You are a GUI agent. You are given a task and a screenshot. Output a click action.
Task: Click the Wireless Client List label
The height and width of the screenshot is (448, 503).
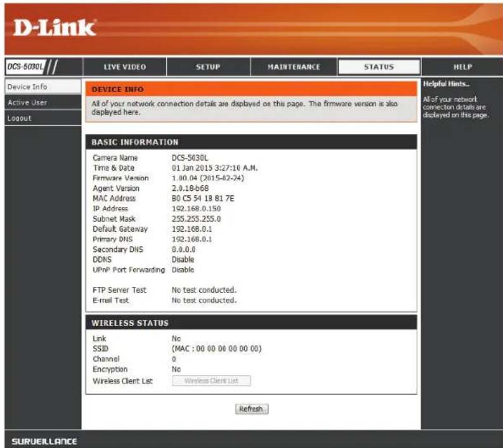tap(122, 381)
